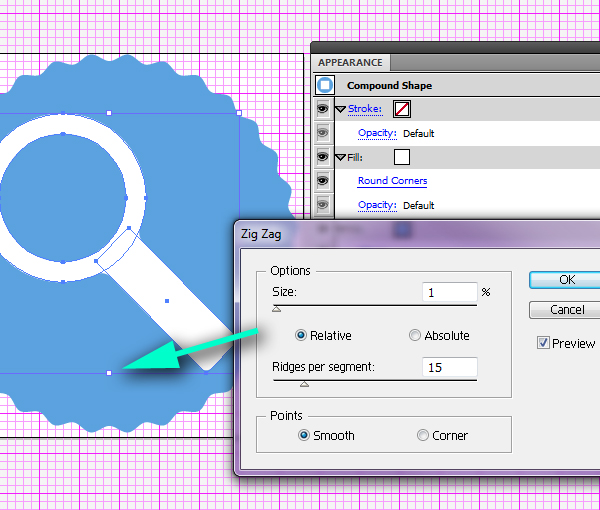Click the white Fill color swatch
600x510 pixels.
[402, 157]
